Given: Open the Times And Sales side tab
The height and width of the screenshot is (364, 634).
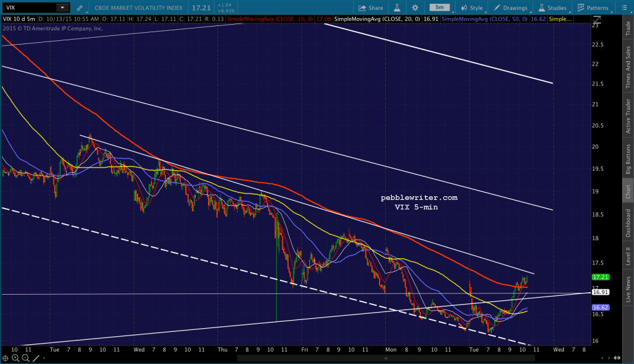Looking at the screenshot, I should (x=628, y=67).
